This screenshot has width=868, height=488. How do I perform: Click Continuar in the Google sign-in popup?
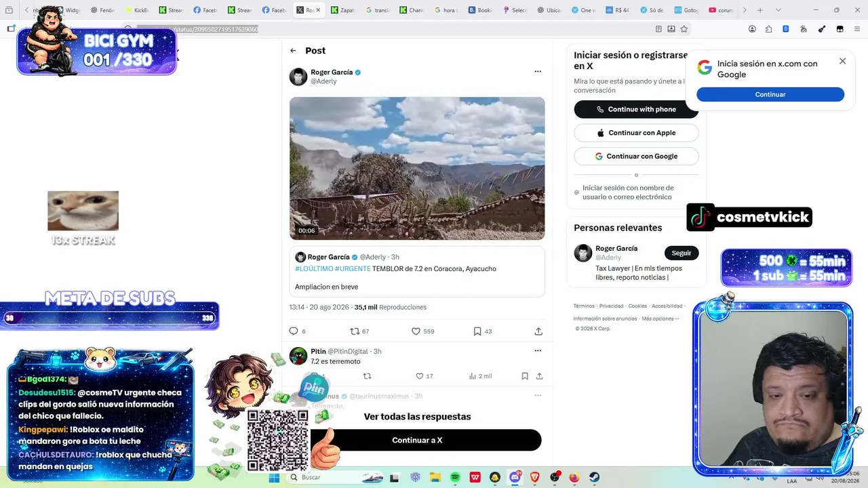pyautogui.click(x=770, y=95)
